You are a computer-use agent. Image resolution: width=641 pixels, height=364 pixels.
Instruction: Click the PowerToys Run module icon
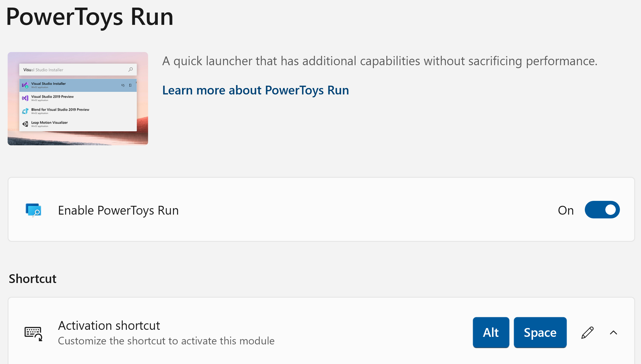click(33, 210)
